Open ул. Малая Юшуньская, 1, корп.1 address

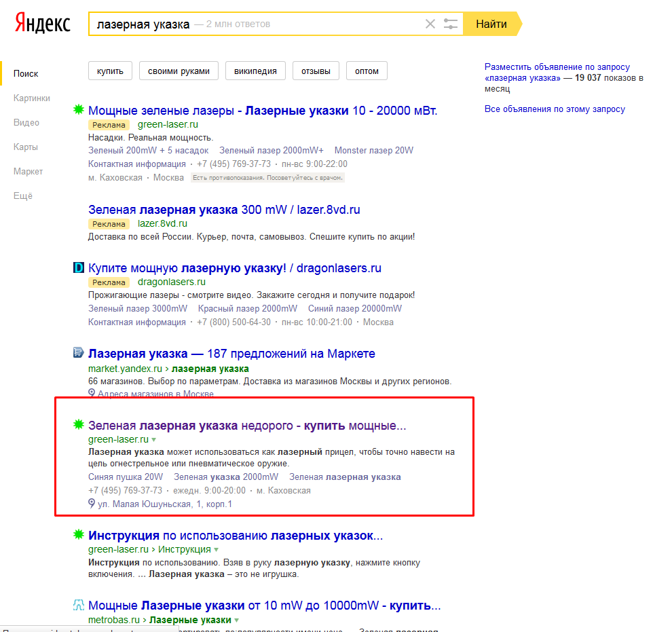pyautogui.click(x=165, y=504)
